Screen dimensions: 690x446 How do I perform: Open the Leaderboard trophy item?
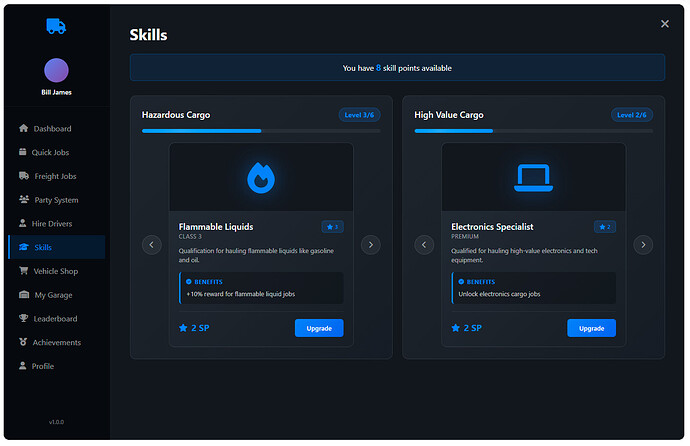click(55, 319)
